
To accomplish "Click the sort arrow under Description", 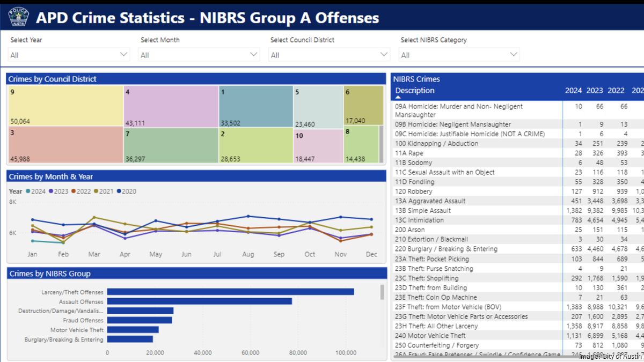I will click(x=398, y=98).
